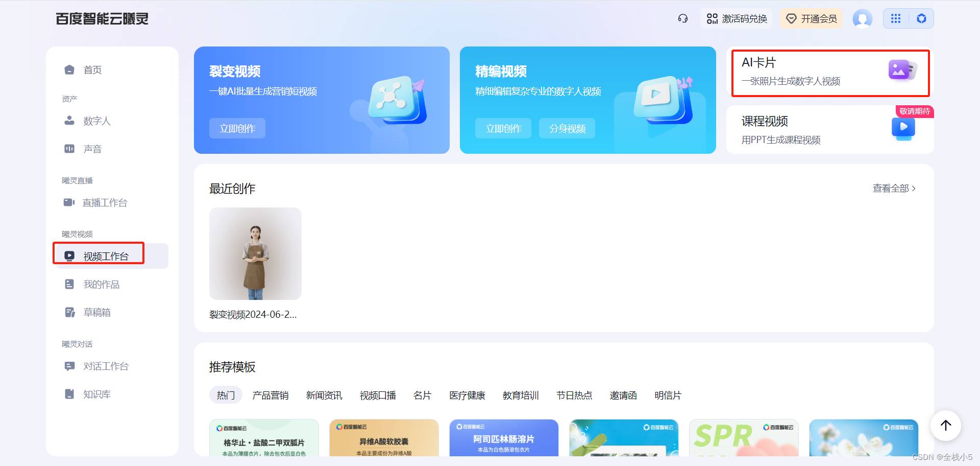The width and height of the screenshot is (980, 466).
Task: Open the 阿司匹林肠溶片 template
Action: click(x=504, y=438)
